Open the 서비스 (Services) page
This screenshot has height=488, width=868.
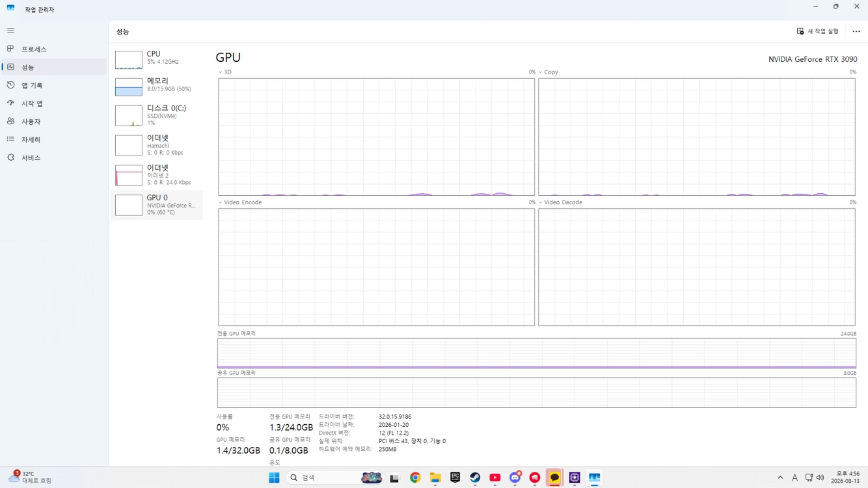pyautogui.click(x=54, y=158)
